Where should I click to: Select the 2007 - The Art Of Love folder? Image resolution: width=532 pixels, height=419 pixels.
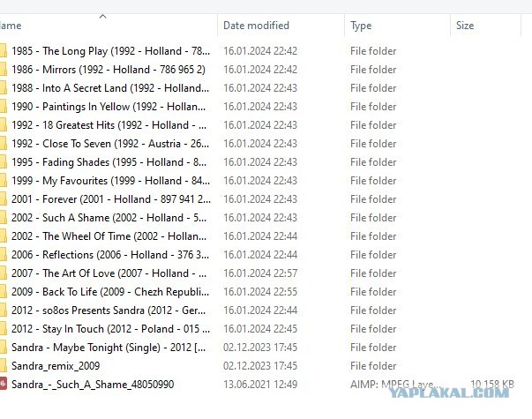[109, 273]
